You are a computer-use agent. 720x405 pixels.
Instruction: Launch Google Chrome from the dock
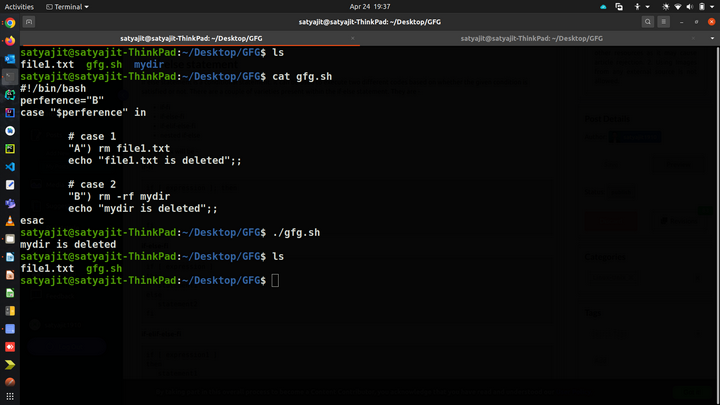pos(10,23)
